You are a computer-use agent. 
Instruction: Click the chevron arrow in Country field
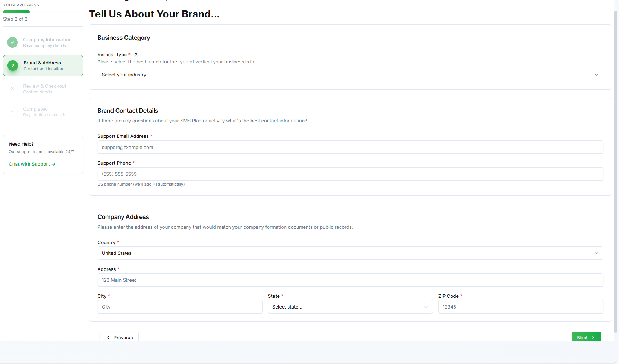point(596,253)
